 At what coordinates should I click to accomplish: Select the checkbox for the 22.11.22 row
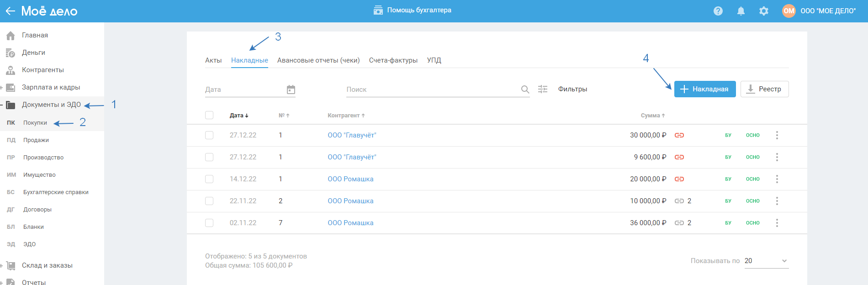point(209,201)
